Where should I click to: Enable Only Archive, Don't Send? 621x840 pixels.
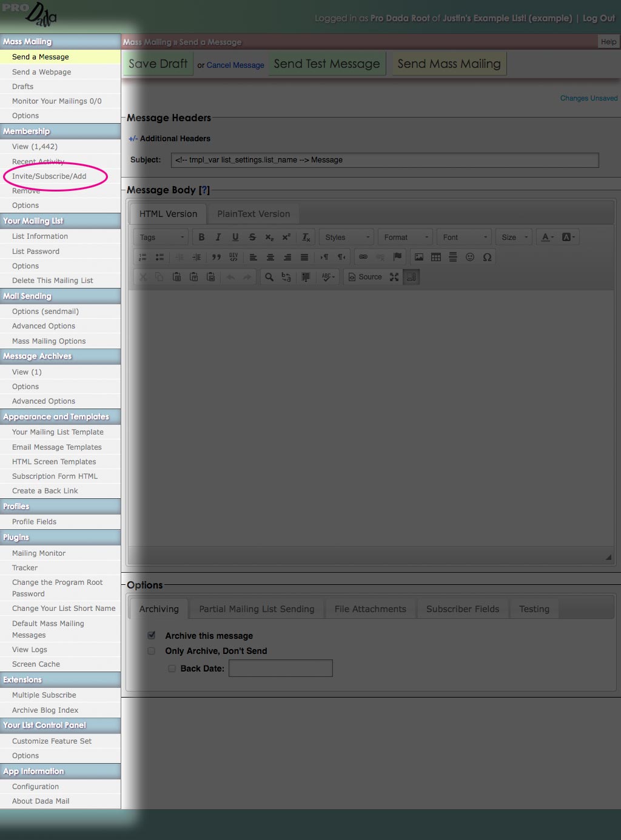click(x=152, y=651)
